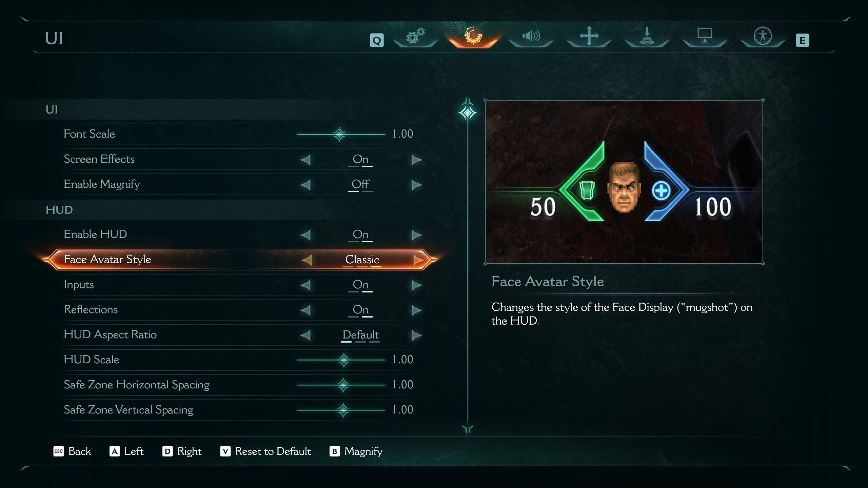Open the audio speaker settings tab
Viewport: 868px width, 488px height.
tap(531, 36)
